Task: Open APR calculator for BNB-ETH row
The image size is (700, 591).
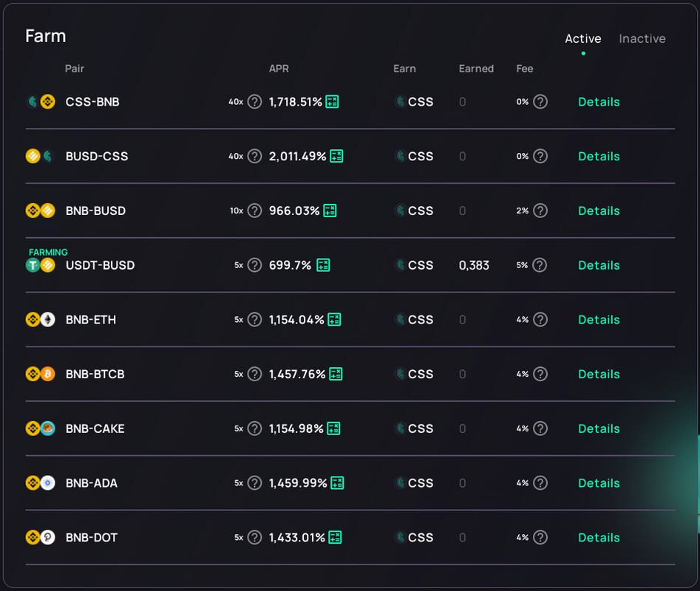Action: 334,319
